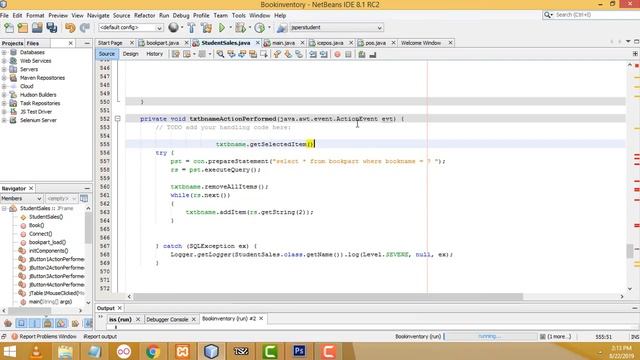Click the Save All toolbar icon
Screen dimensions: 640x360
click(52, 28)
